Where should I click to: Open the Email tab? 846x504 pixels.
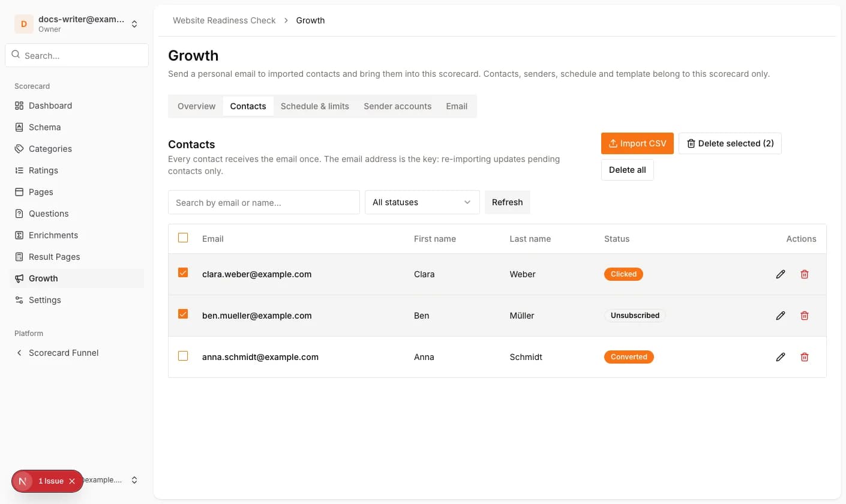click(x=457, y=106)
